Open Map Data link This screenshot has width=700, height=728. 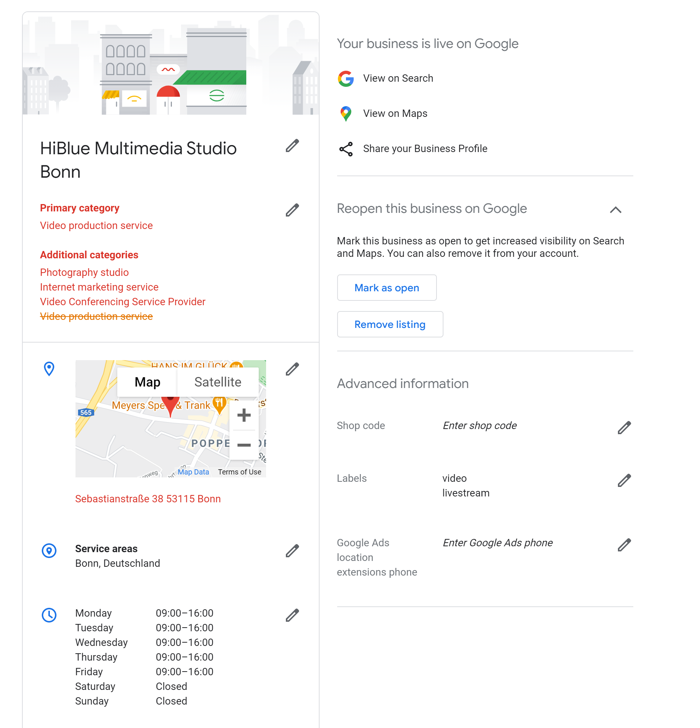[193, 472]
